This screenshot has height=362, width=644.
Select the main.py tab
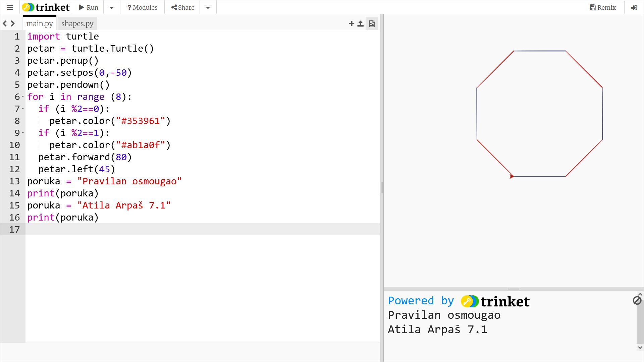click(40, 23)
